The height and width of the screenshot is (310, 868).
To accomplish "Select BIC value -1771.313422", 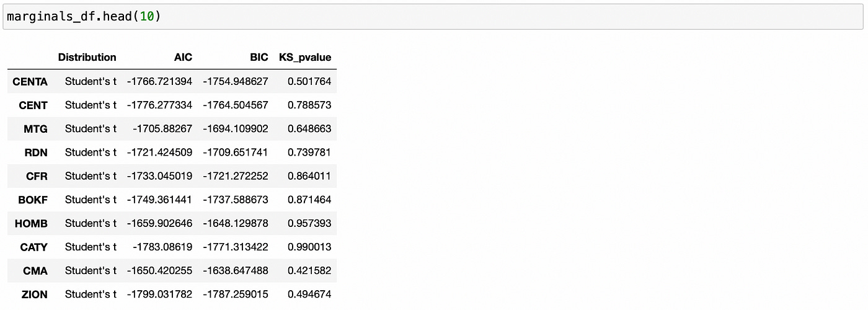I will click(236, 247).
